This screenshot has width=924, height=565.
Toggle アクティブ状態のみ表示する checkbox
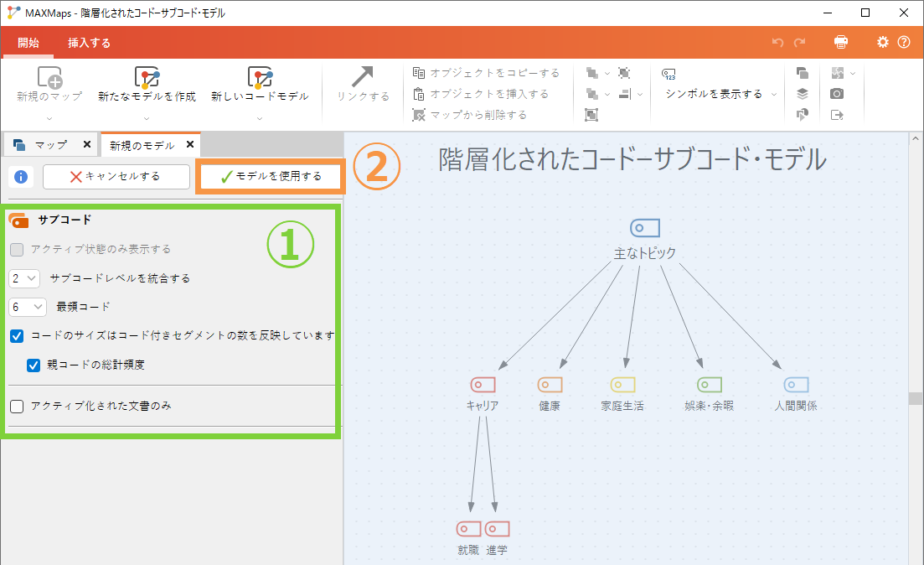point(17,250)
